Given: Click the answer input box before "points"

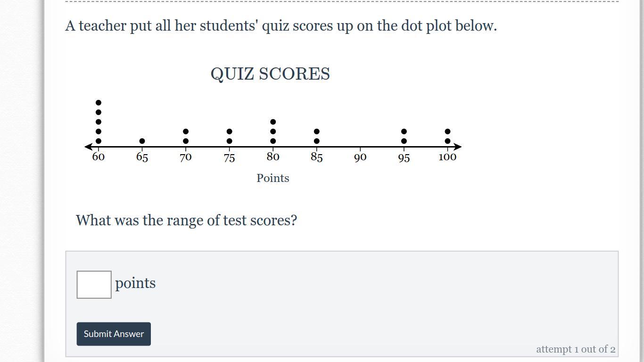Looking at the screenshot, I should (x=94, y=285).
